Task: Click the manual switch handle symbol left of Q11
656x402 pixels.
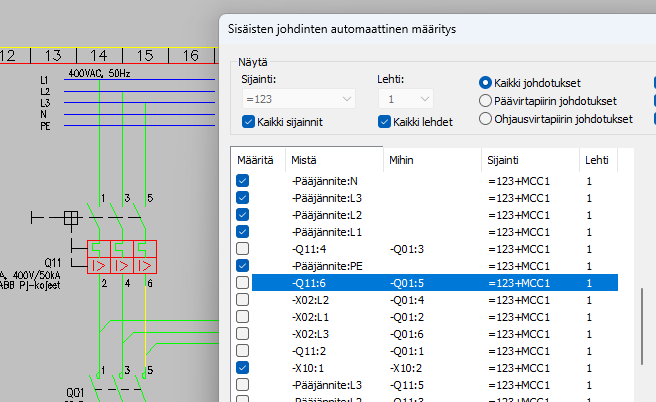Action: (70, 217)
